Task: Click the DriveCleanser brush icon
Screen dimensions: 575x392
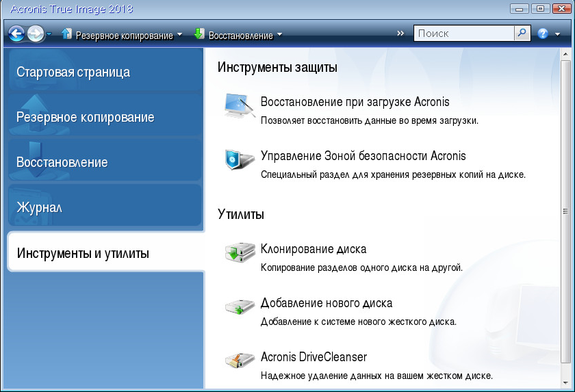Action: [240, 360]
